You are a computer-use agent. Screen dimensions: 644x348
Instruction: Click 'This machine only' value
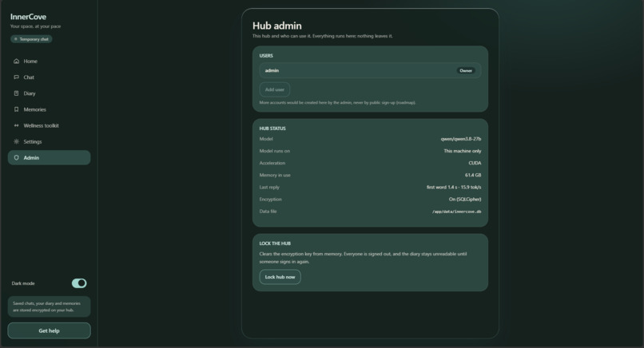pos(462,151)
